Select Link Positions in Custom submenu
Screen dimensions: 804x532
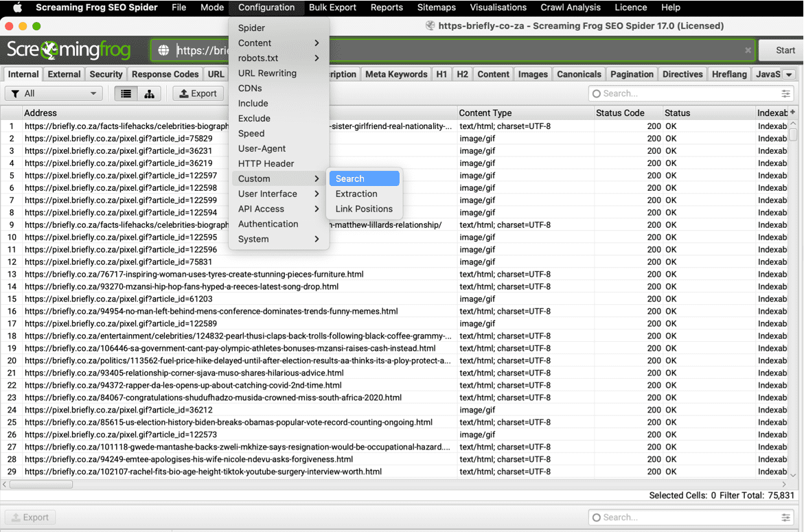pyautogui.click(x=364, y=209)
